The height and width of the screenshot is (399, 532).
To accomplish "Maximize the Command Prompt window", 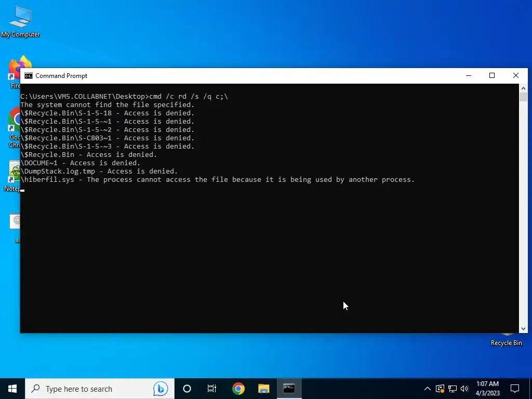I will (492, 76).
